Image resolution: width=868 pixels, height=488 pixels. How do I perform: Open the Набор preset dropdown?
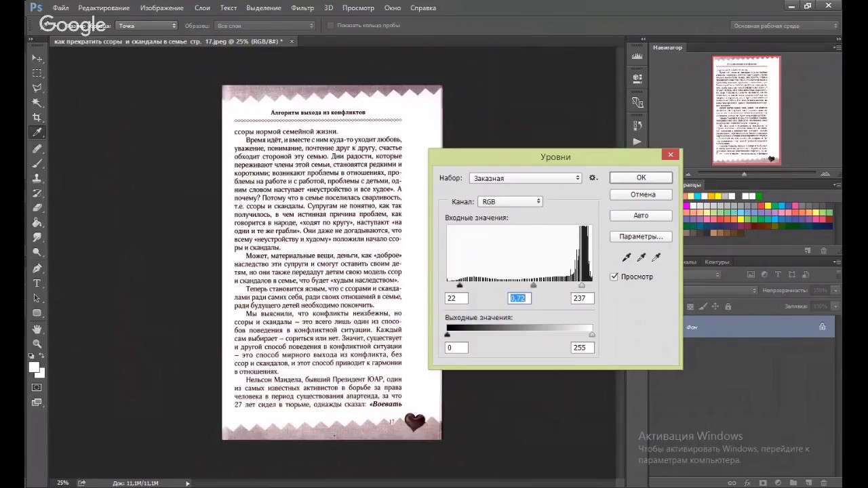pyautogui.click(x=526, y=178)
